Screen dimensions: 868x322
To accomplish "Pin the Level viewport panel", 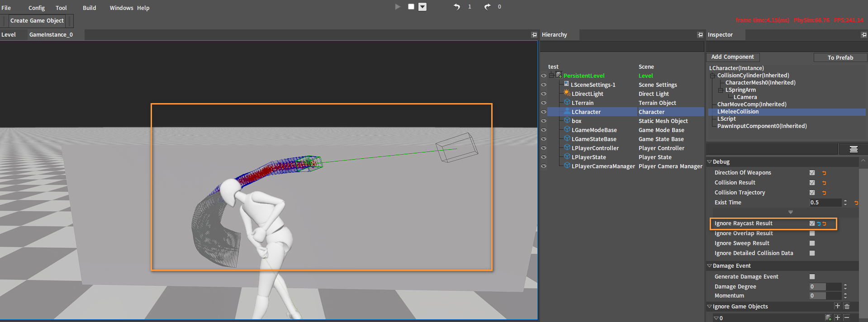I will pyautogui.click(x=534, y=35).
